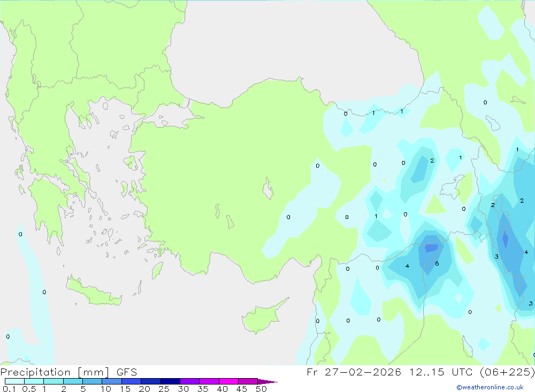Click the 40–45 mm magenta swatch
Screen dimensions: 535x392
228,381
